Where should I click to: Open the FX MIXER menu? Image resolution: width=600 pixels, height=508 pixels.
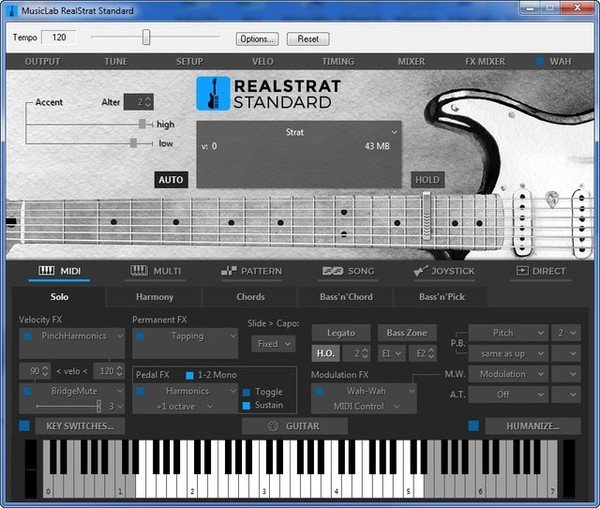[x=485, y=61]
